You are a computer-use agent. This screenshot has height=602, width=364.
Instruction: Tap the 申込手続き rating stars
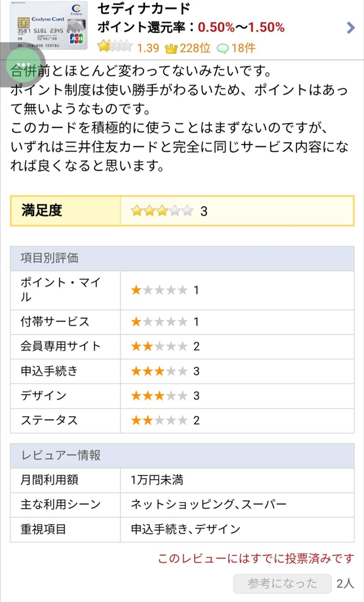tap(159, 371)
